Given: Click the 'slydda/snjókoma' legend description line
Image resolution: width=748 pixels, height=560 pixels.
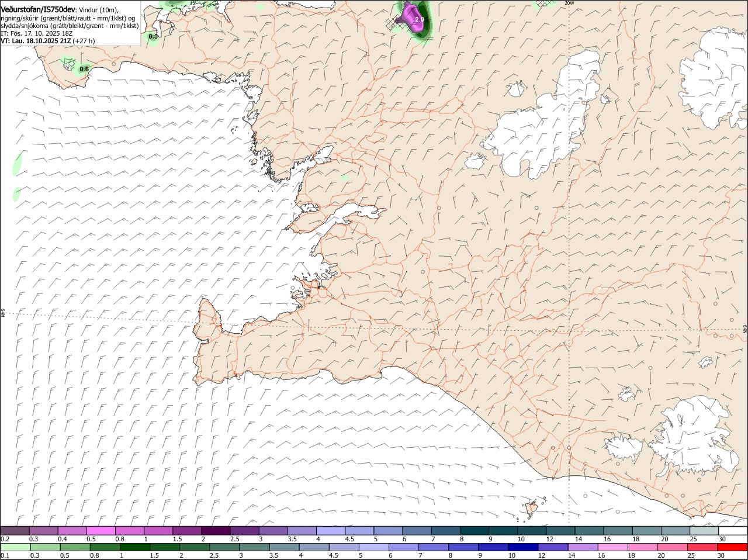Looking at the screenshot, I should tap(70, 26).
